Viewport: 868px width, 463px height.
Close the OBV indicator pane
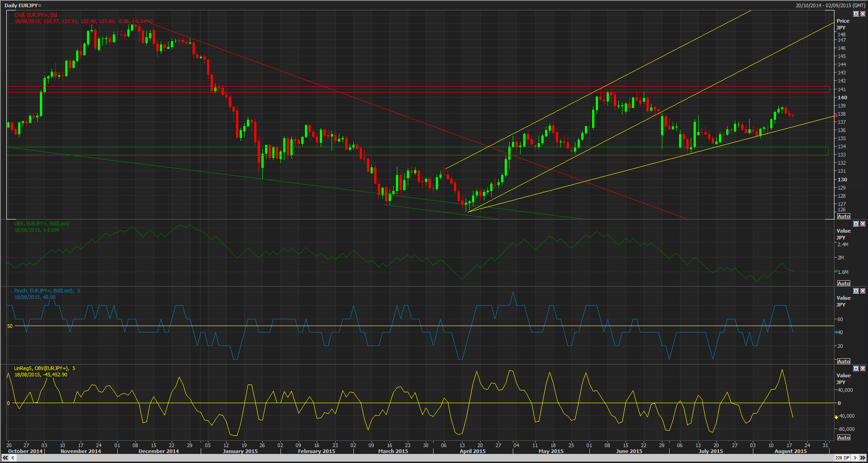pyautogui.click(x=863, y=224)
